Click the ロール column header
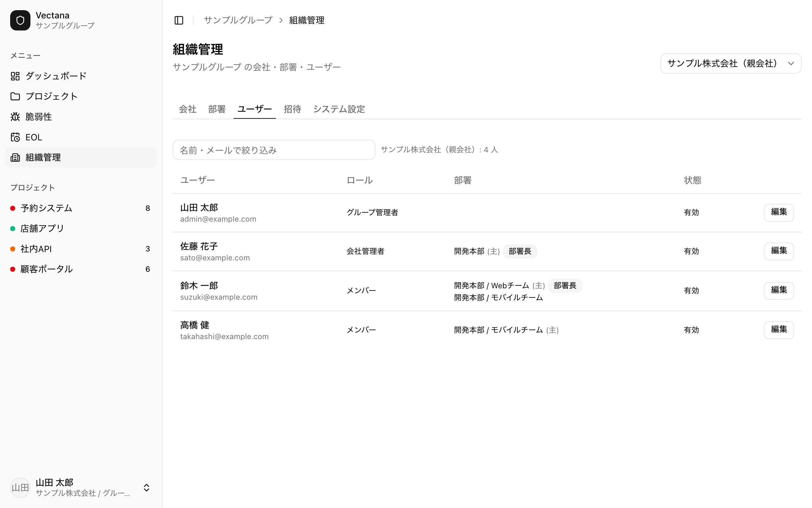The height and width of the screenshot is (508, 812). tap(359, 180)
